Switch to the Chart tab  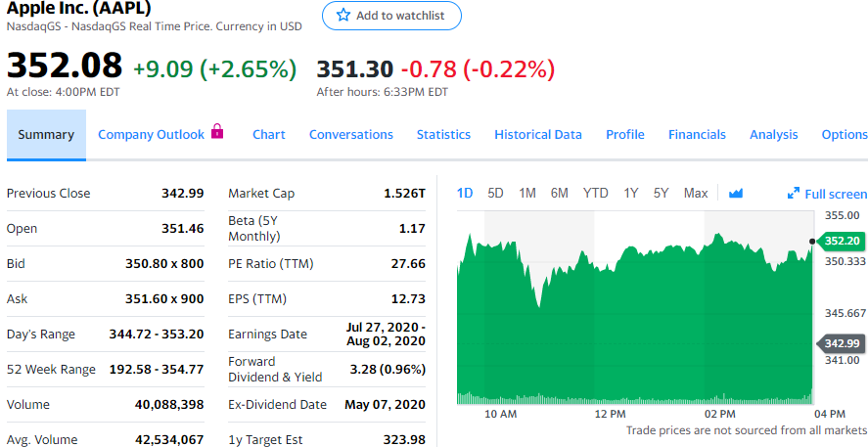coord(268,134)
